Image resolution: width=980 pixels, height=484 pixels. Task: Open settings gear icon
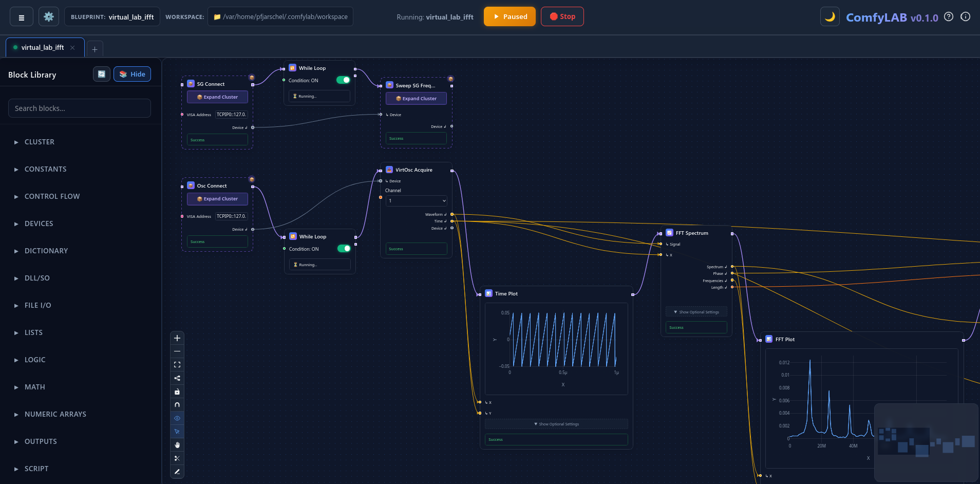tap(49, 17)
